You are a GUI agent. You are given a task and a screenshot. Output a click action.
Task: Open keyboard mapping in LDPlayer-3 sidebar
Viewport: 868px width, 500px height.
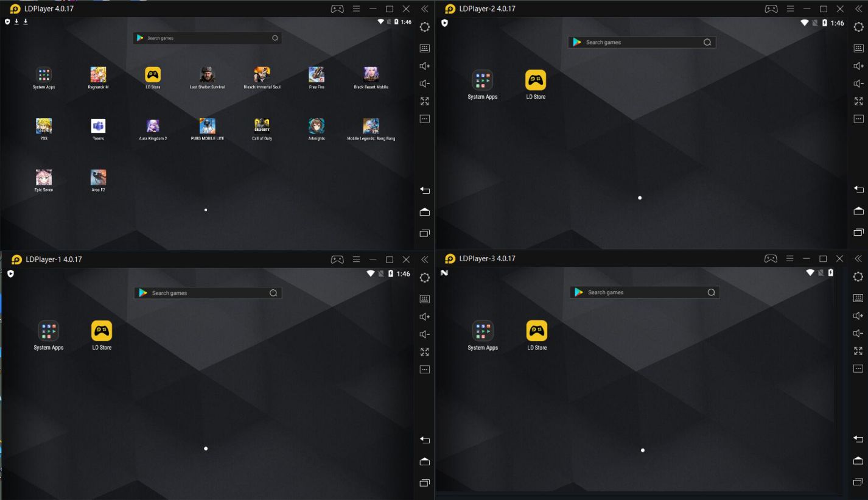click(x=858, y=298)
